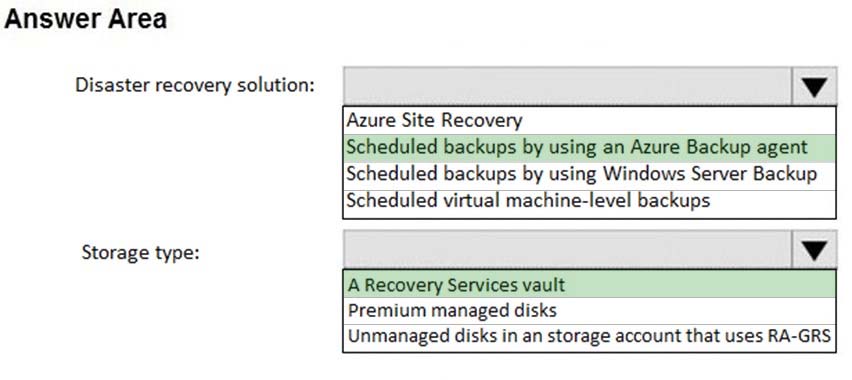Viewport: 852px width, 380px height.
Task: Choose the Premium managed disks option
Action: click(x=590, y=311)
